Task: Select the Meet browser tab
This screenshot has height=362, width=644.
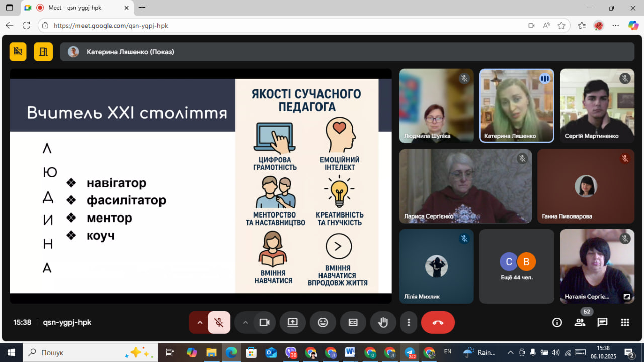Action: 75,8
